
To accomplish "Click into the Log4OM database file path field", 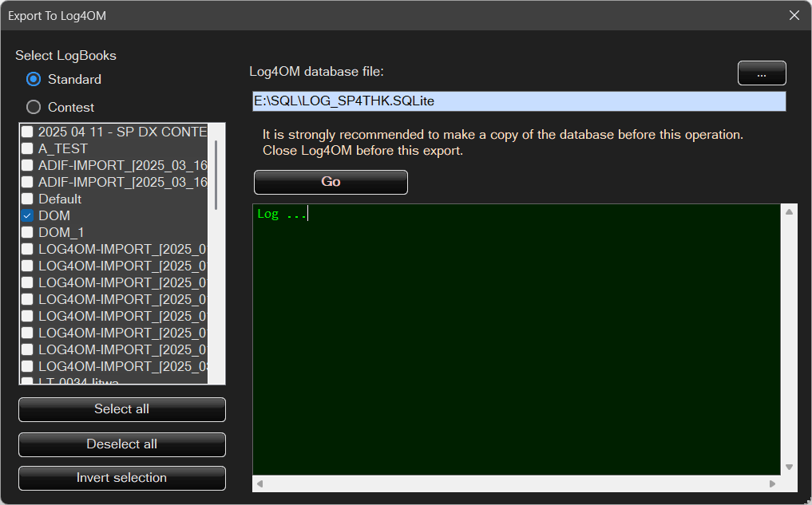I will point(519,101).
